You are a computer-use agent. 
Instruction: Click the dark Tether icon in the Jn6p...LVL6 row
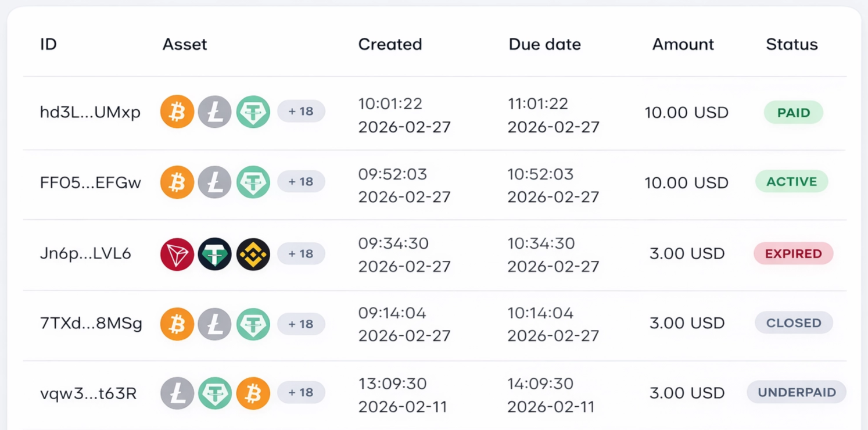click(215, 254)
